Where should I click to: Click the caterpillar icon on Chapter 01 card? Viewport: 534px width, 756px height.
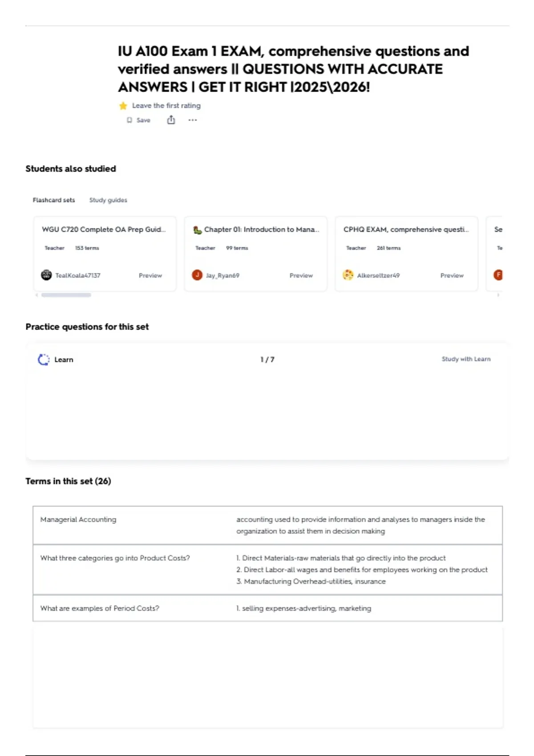(198, 230)
